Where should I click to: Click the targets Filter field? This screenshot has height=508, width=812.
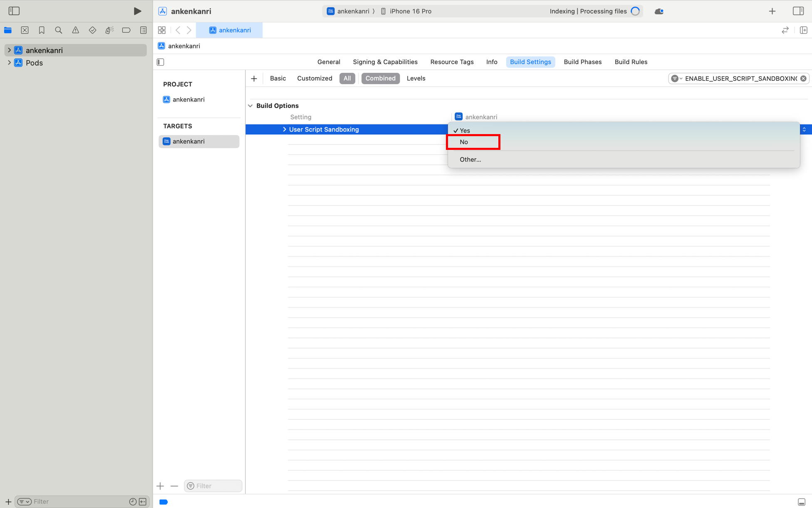213,486
